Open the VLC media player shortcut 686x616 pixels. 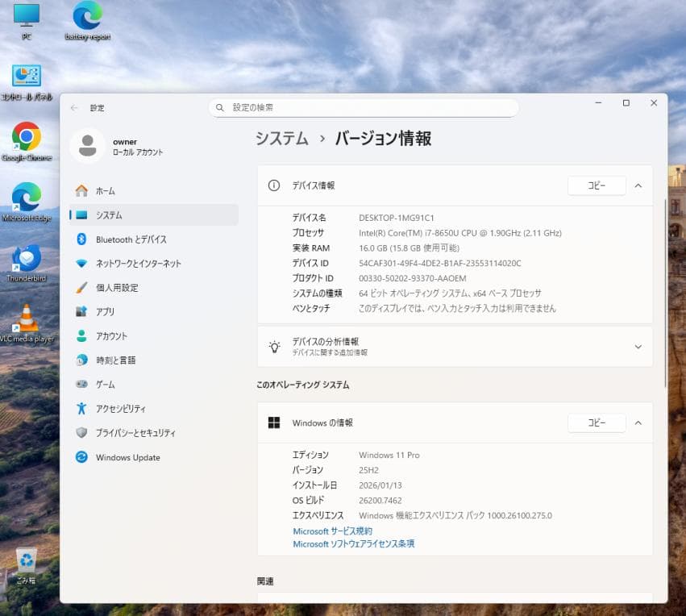tap(27, 323)
